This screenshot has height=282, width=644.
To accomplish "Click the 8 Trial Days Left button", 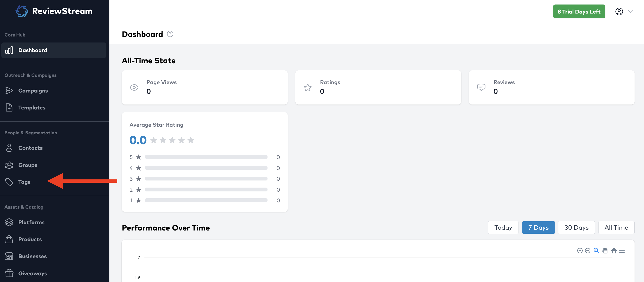I will pos(579,12).
